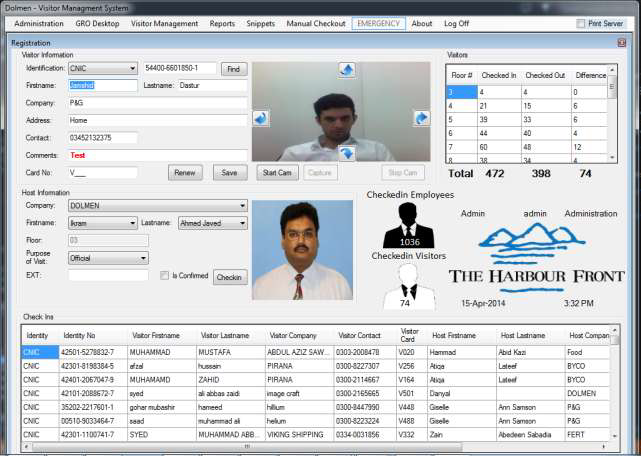Screen dimensions: 641x456
Task: Click the Capture button
Action: pyautogui.click(x=320, y=173)
